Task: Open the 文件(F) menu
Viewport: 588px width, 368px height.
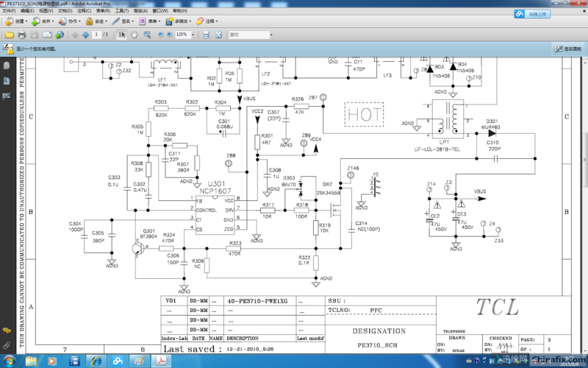Action: 9,11
